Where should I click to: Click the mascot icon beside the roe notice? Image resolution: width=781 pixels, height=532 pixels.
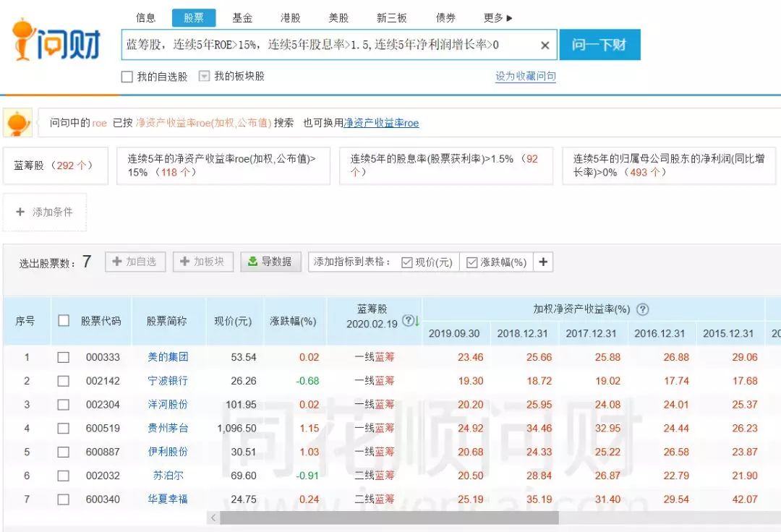coord(17,121)
